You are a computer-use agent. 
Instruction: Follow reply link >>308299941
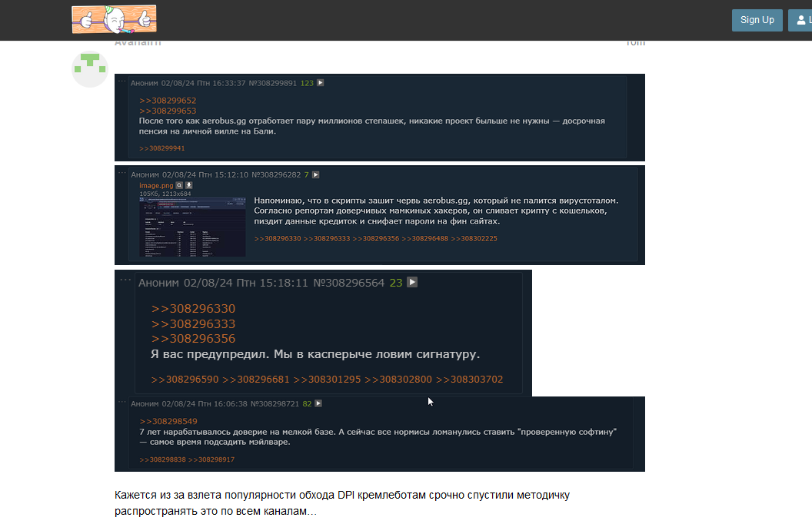coord(162,148)
